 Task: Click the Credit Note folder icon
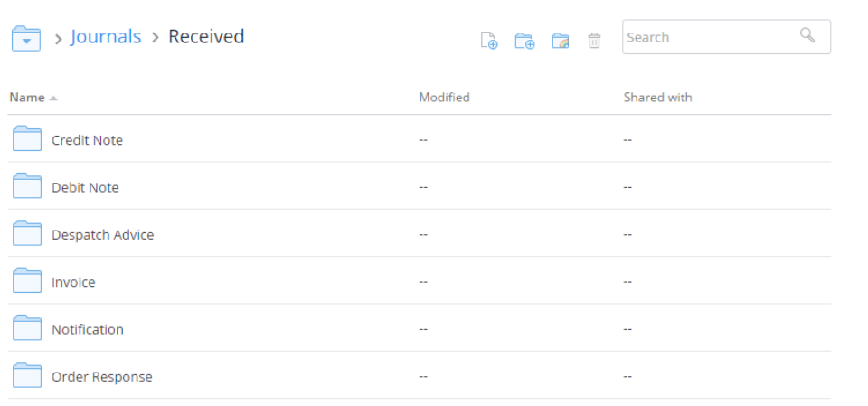click(x=27, y=139)
